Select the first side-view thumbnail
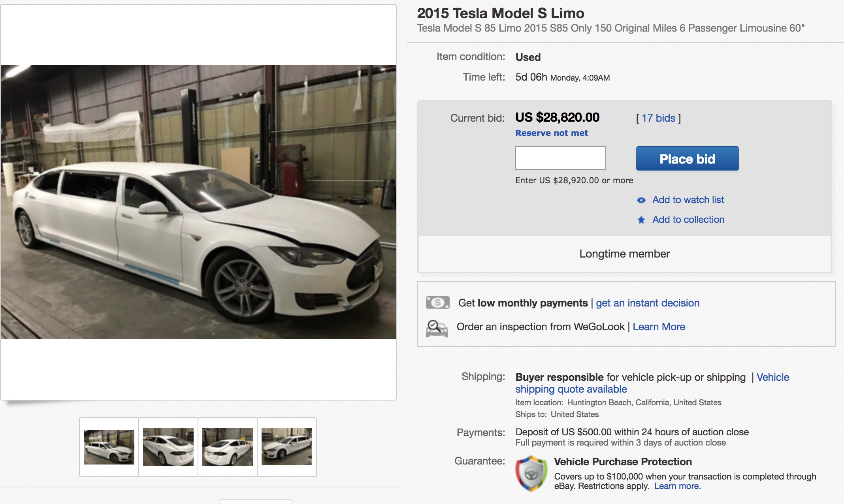Image resolution: width=844 pixels, height=504 pixels. pyautogui.click(x=109, y=447)
